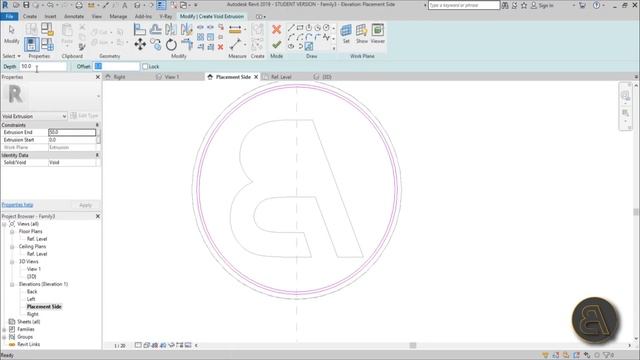Viewport: 640px width, 360px height.
Task: Expand the Families tree node
Action: tap(4, 329)
